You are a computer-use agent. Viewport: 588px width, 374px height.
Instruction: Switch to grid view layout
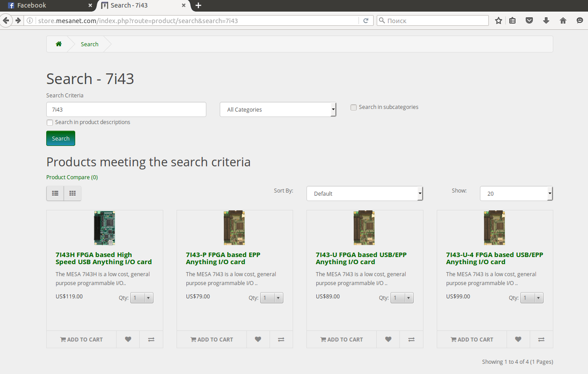click(72, 193)
